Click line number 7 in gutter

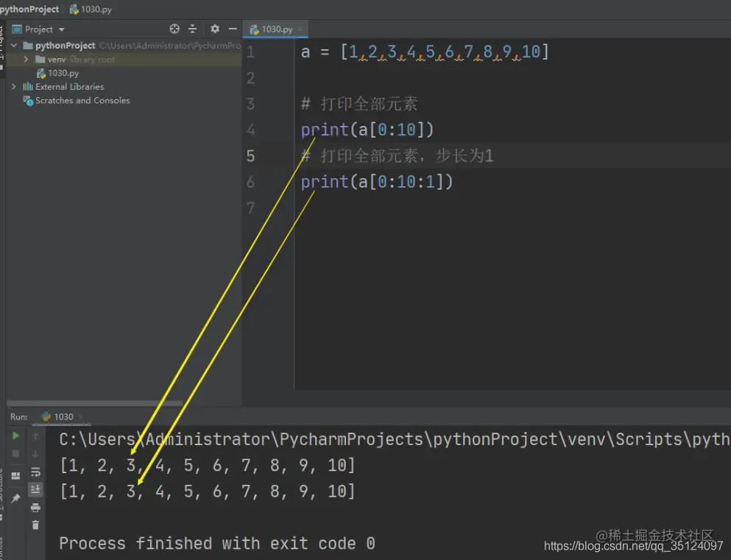coord(251,208)
